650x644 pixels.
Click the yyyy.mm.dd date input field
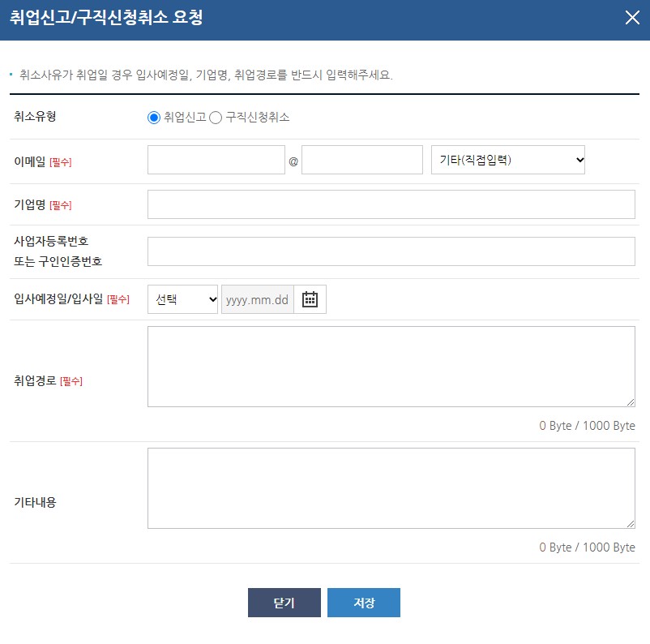[x=257, y=298]
